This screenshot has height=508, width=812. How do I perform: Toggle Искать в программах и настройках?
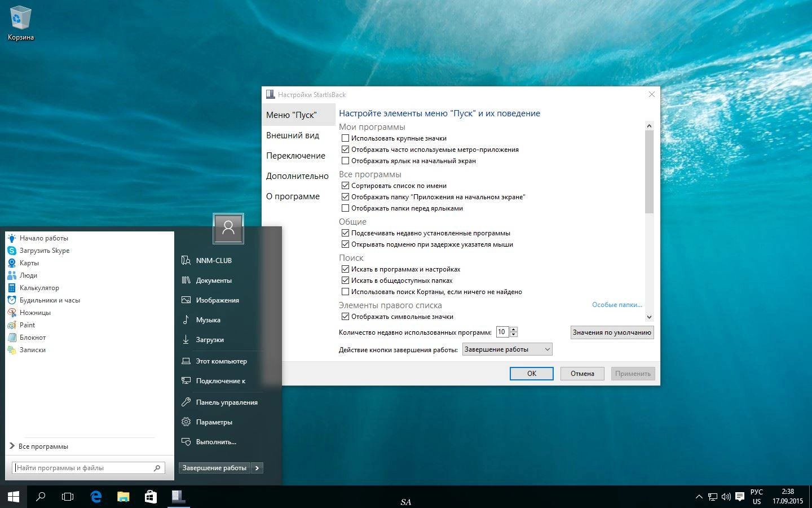346,269
